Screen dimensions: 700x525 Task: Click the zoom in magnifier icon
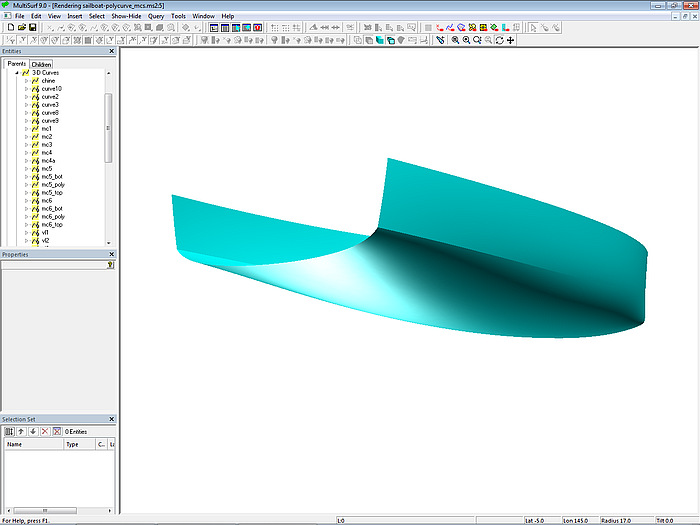coord(455,40)
